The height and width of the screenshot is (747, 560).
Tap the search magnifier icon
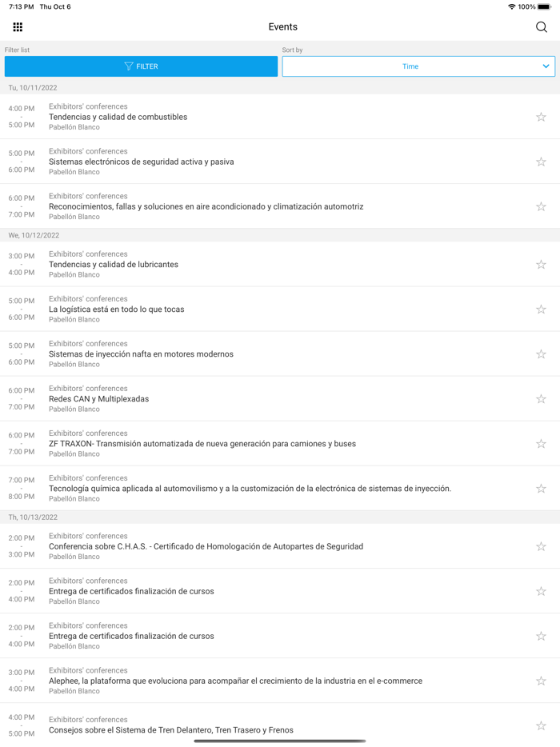[x=542, y=27]
